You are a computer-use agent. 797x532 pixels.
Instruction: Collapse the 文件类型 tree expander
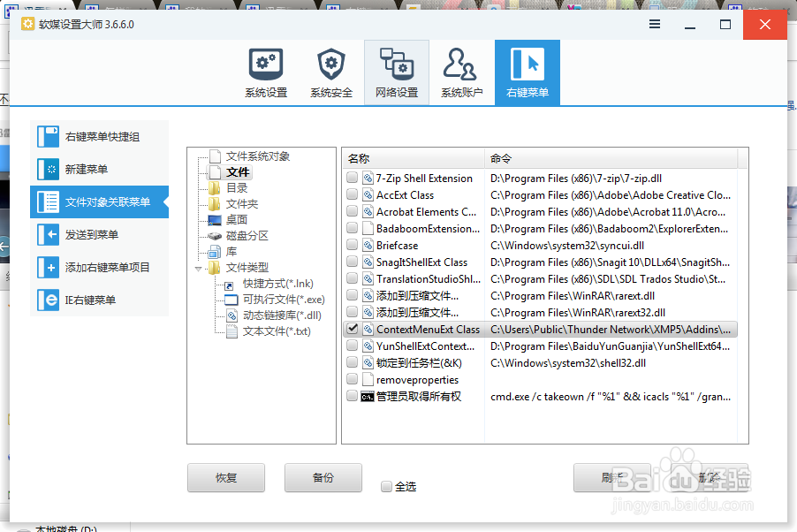click(198, 268)
